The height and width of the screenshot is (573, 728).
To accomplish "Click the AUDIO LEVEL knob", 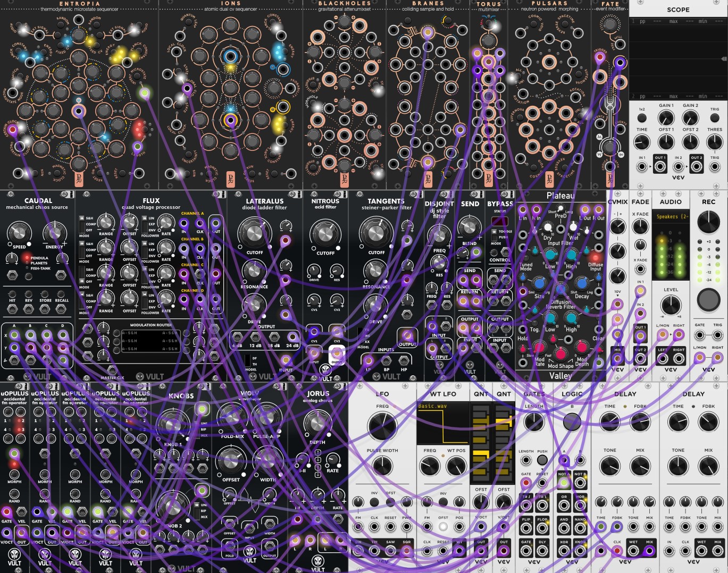I will pos(671,305).
